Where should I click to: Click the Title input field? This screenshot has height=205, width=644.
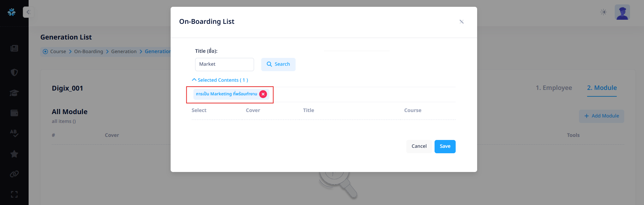tap(224, 64)
